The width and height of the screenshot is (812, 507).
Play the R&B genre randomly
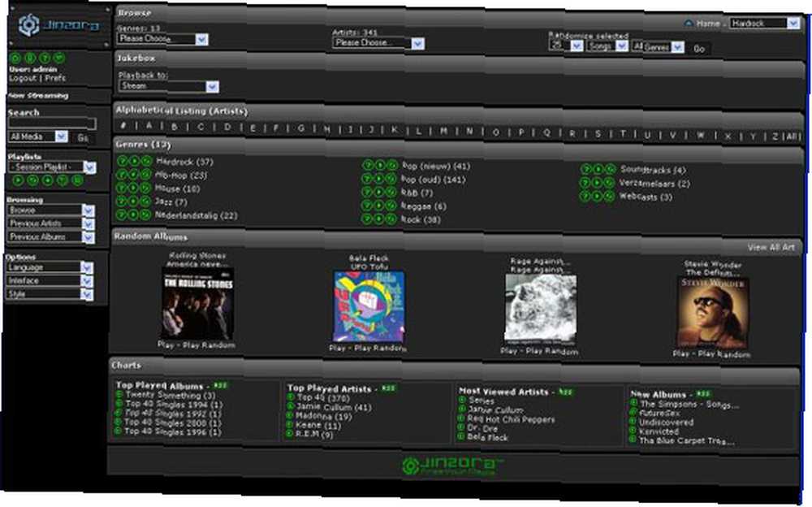tap(392, 193)
